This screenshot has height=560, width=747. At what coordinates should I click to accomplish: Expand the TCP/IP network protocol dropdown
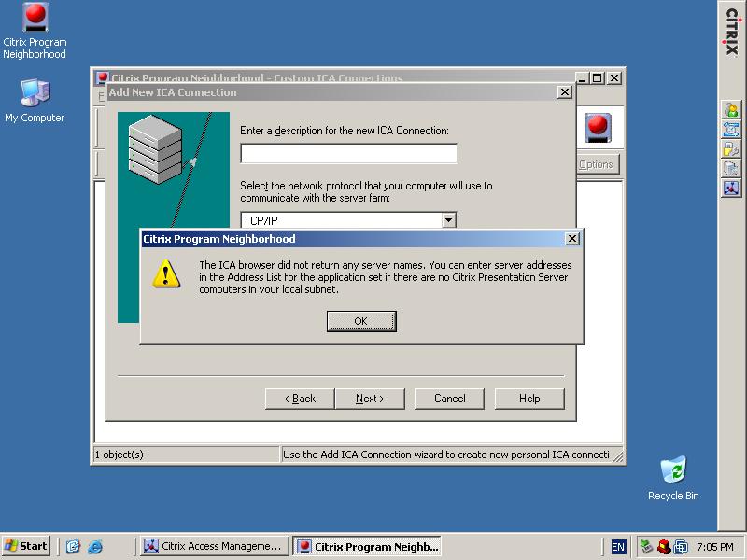tap(448, 220)
